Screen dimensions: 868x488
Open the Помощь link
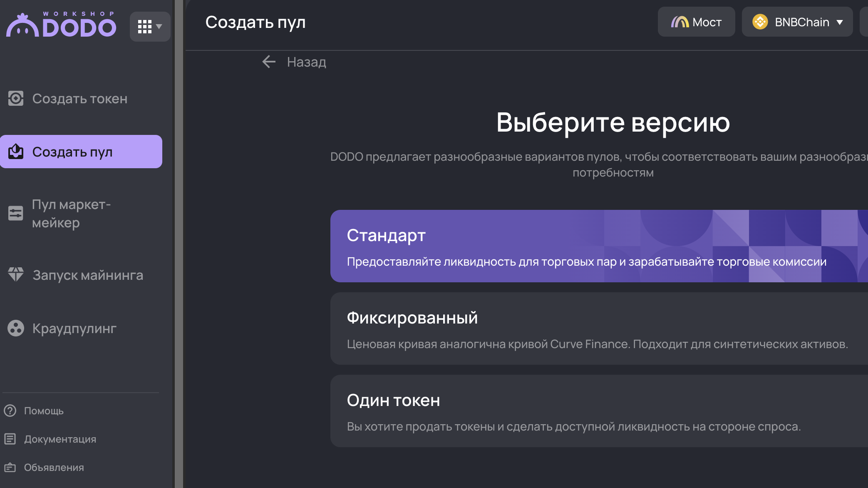(x=44, y=411)
